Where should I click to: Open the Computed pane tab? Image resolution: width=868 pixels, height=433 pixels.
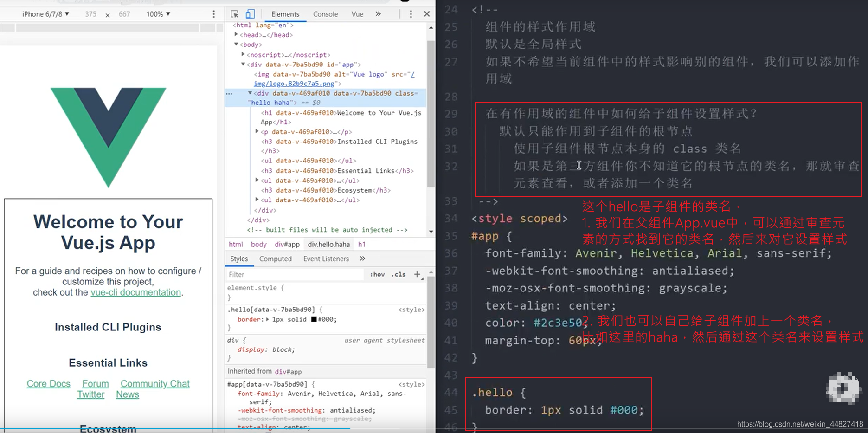pyautogui.click(x=275, y=259)
